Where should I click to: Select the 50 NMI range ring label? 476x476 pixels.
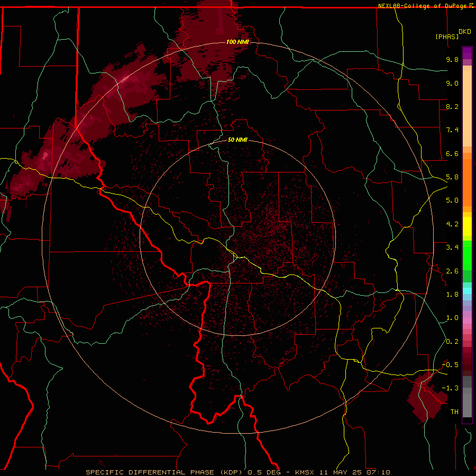tap(237, 140)
